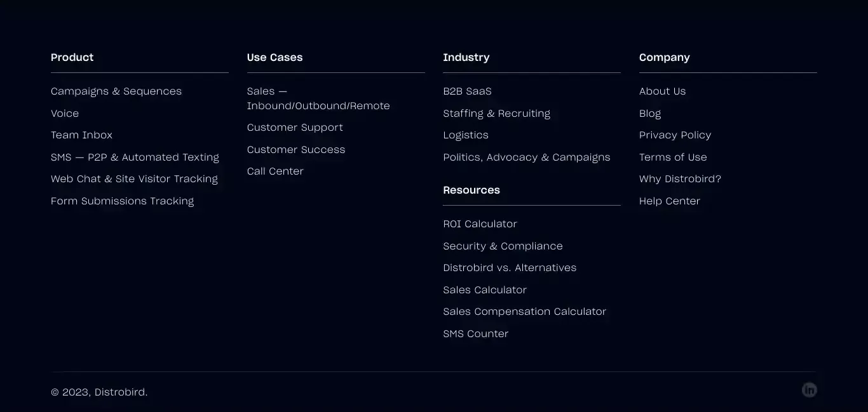The image size is (868, 412).
Task: Select the Industry heading
Action: click(x=466, y=57)
